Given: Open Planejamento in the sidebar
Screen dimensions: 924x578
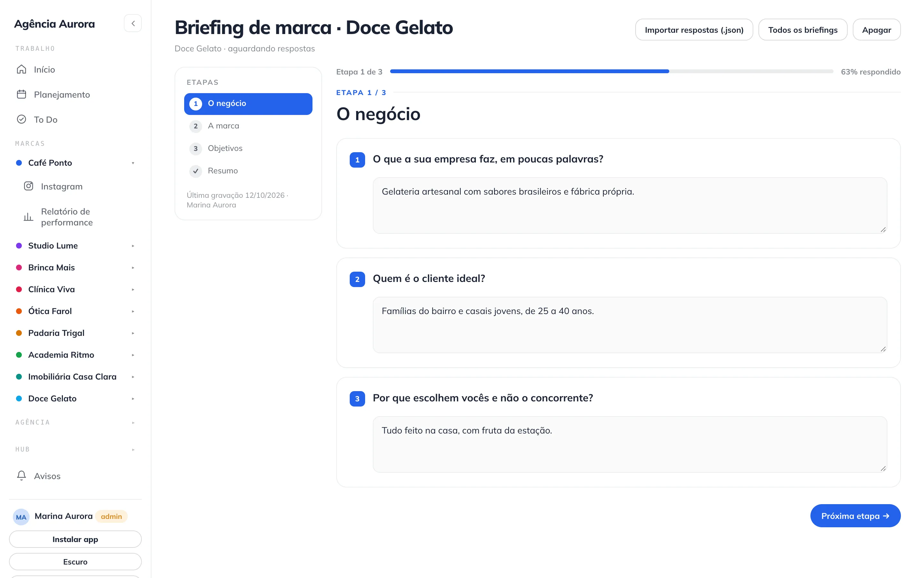Looking at the screenshot, I should point(75,94).
